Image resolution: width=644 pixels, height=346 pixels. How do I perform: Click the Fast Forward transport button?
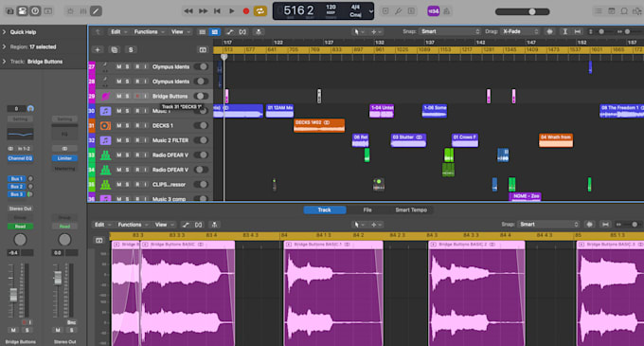click(x=203, y=11)
